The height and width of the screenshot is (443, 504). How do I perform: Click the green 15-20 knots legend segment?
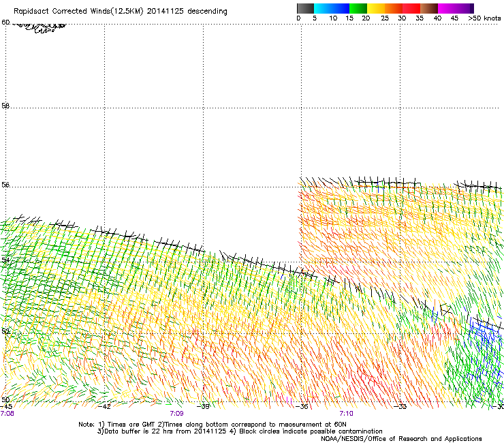tap(358, 8)
